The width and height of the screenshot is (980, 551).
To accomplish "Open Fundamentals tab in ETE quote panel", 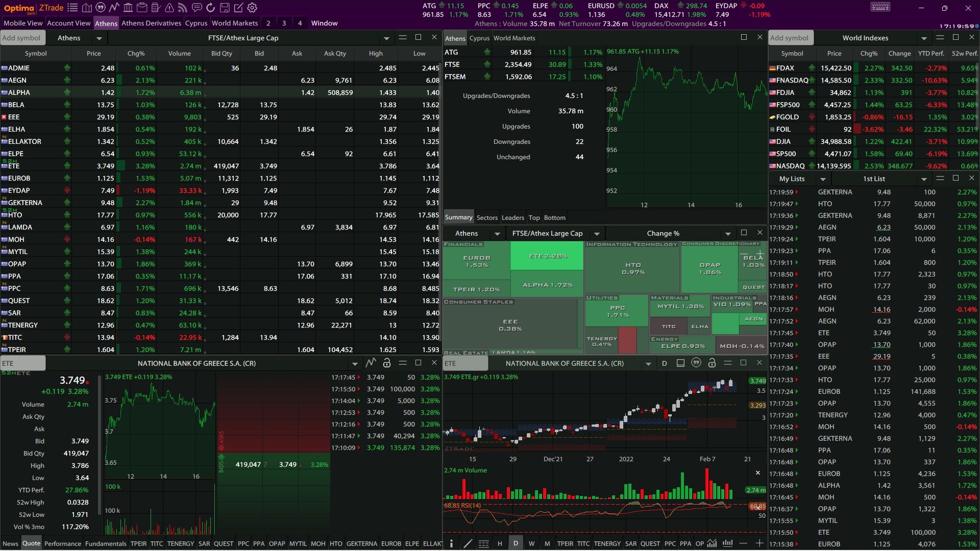I will coord(106,543).
